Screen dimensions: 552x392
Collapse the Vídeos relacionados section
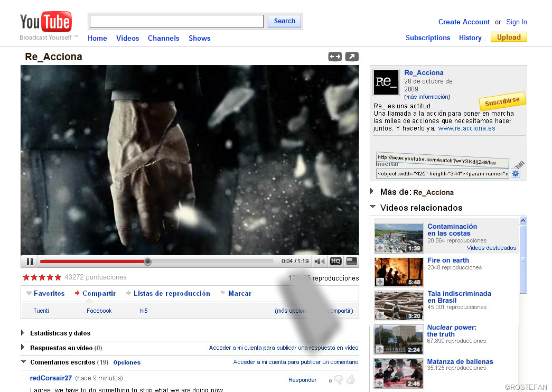pyautogui.click(x=372, y=207)
